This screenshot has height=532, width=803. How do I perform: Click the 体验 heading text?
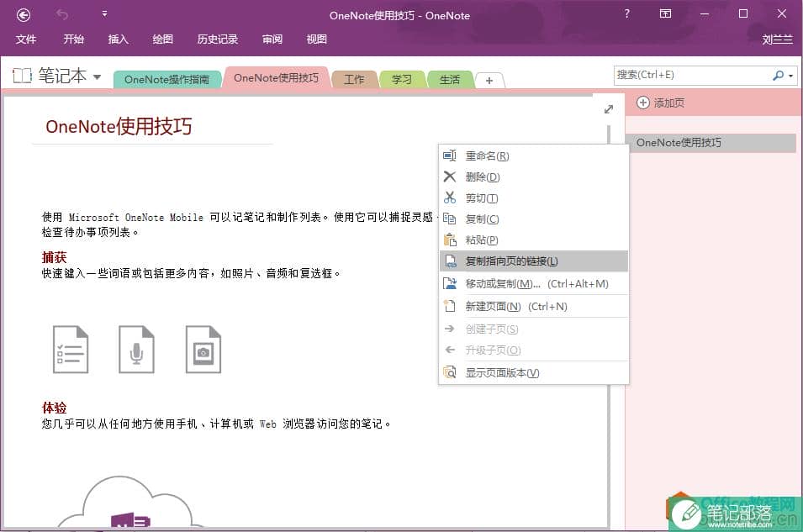click(x=55, y=408)
